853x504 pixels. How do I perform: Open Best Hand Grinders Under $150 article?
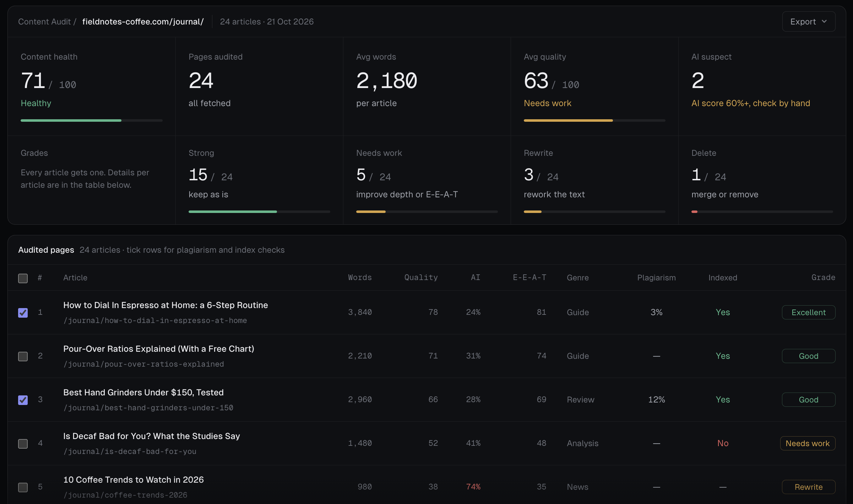pyautogui.click(x=143, y=393)
